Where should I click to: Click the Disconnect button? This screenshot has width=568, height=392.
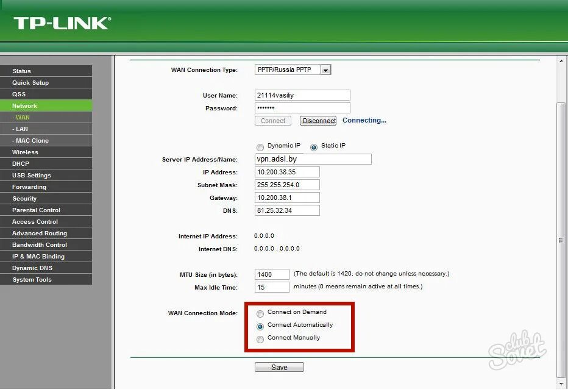318,121
